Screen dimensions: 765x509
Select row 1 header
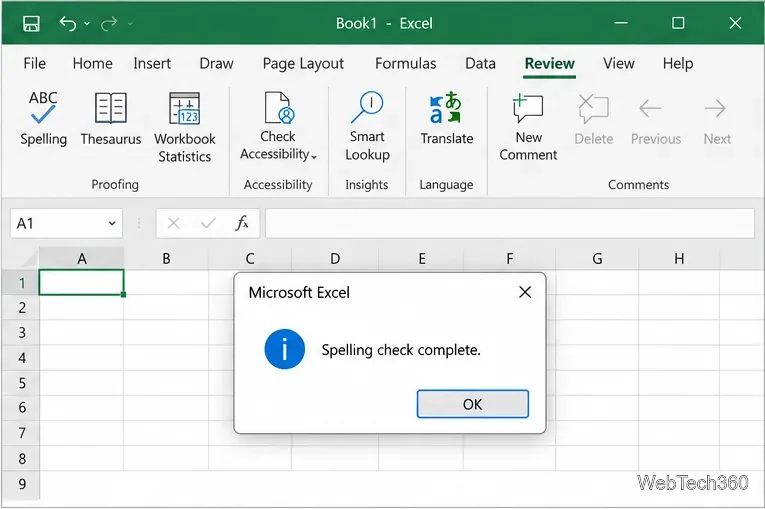21,283
